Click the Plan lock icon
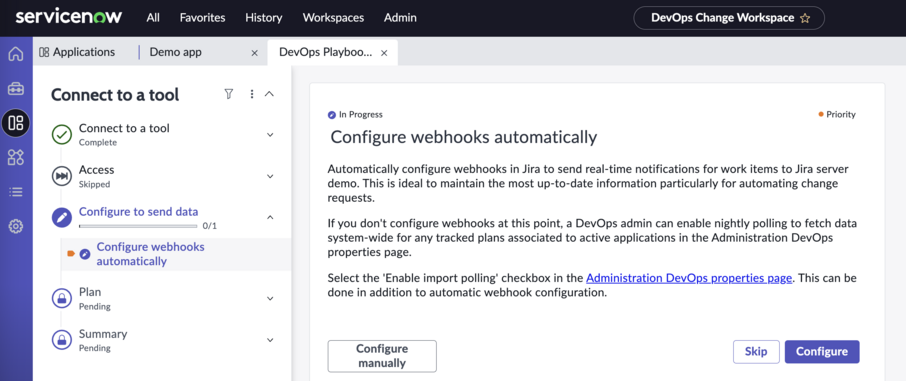The width and height of the screenshot is (906, 381). [x=62, y=298]
